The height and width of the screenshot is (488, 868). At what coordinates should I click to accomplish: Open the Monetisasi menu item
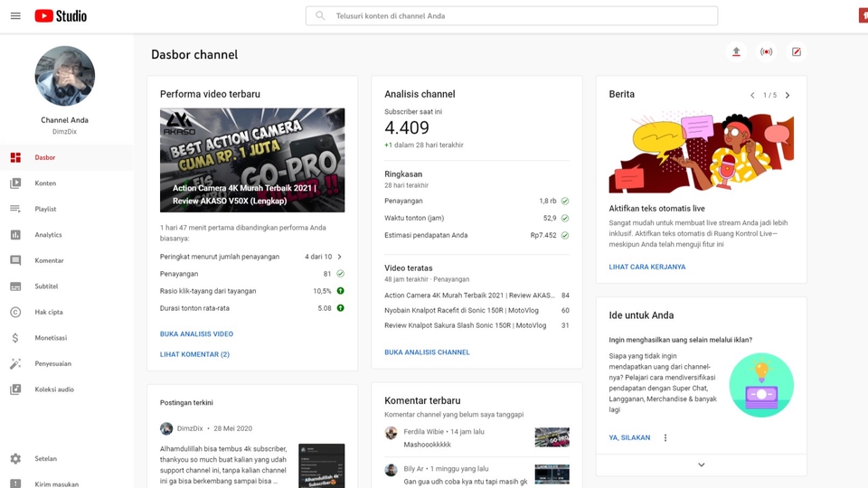pos(66,337)
